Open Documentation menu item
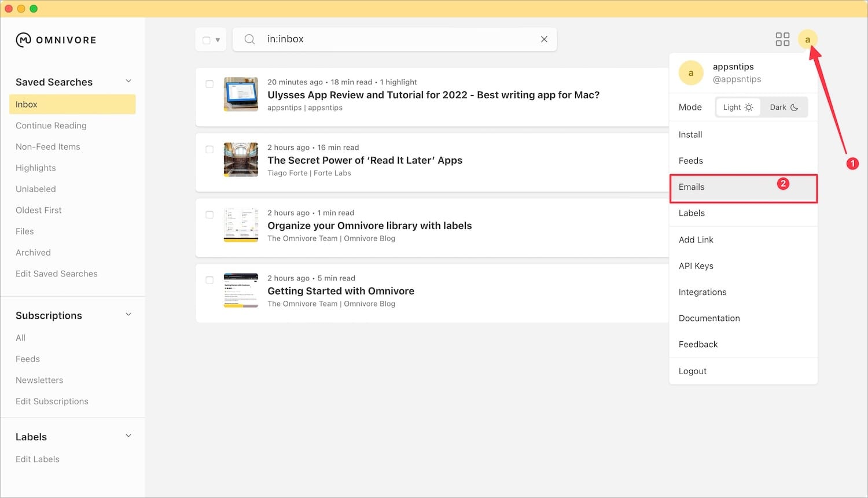Screen dimensions: 868x498 coord(743,318)
